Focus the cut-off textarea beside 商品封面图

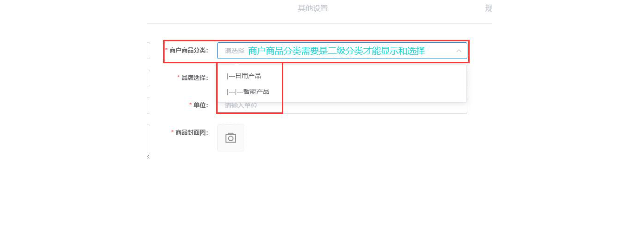[148, 142]
